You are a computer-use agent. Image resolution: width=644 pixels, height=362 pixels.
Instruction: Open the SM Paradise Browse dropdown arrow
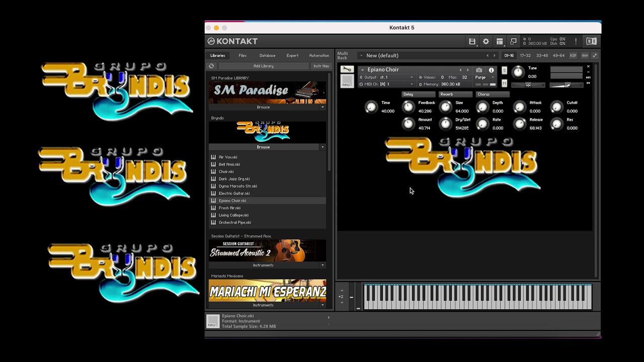pos(323,107)
